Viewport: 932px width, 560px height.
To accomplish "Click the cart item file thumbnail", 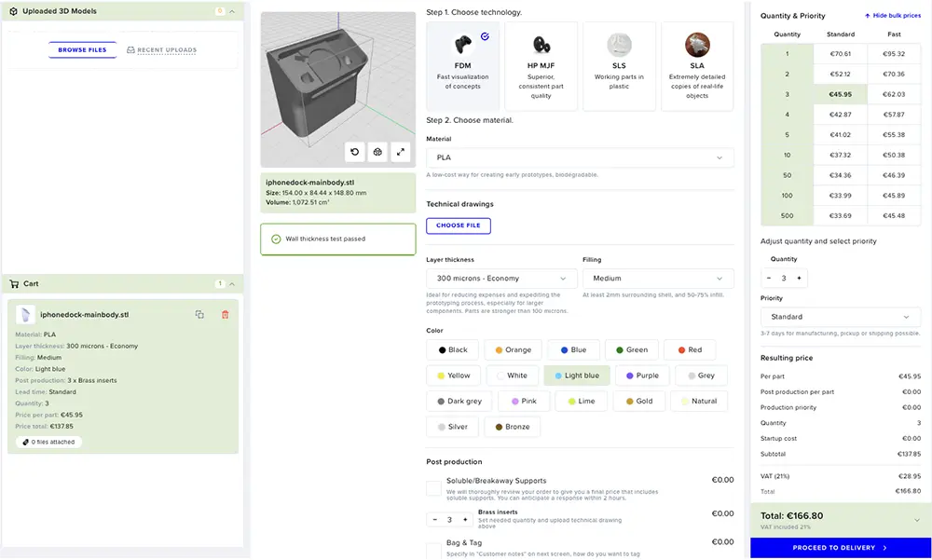I will 25,314.
